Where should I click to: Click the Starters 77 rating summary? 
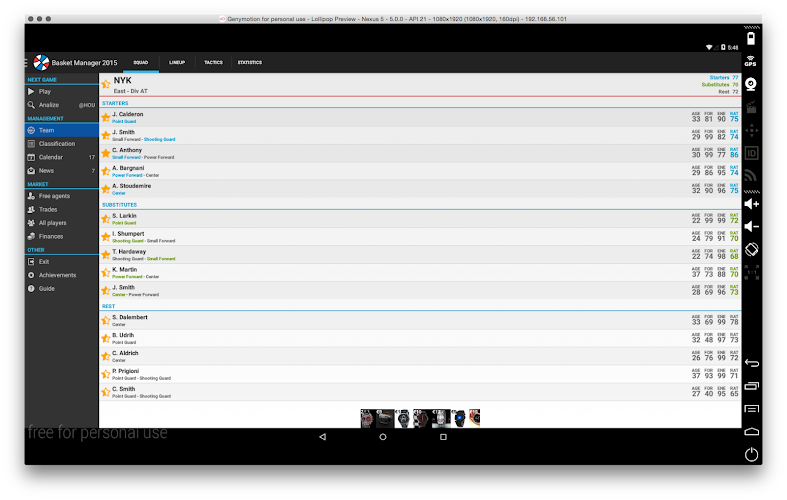point(724,78)
